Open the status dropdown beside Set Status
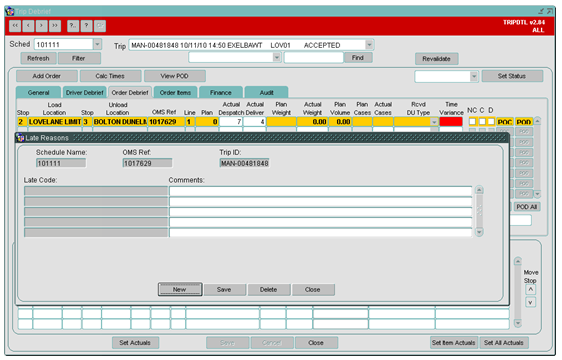Viewport: 562px width, 360px height. pos(474,76)
